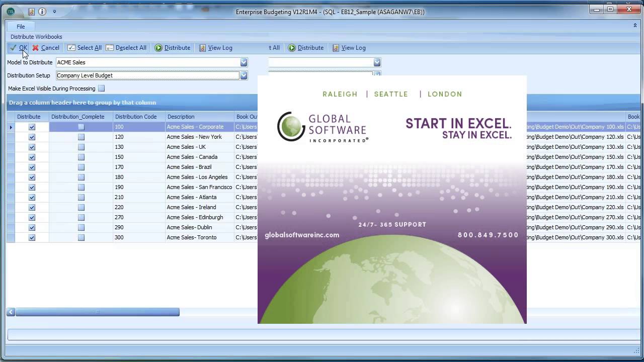Select the Acme Sales - Los Angeles description

tap(200, 177)
